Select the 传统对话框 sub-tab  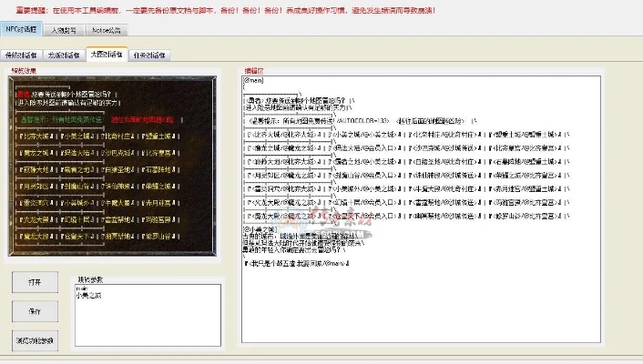[x=21, y=55]
